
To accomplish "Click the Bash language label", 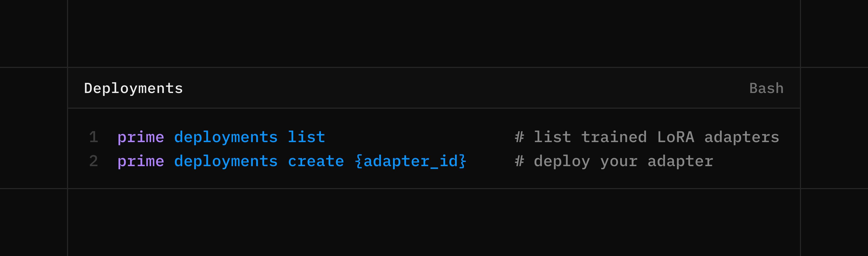I will point(766,89).
